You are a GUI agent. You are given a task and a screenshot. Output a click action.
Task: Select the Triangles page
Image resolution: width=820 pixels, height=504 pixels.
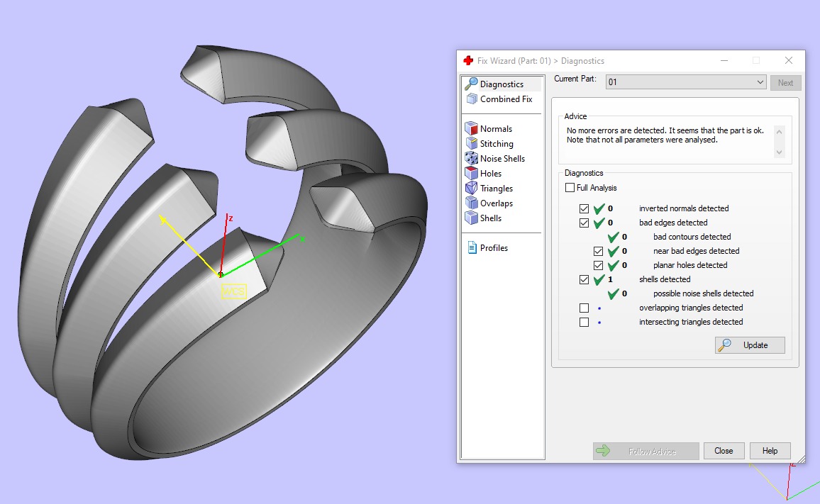[497, 189]
